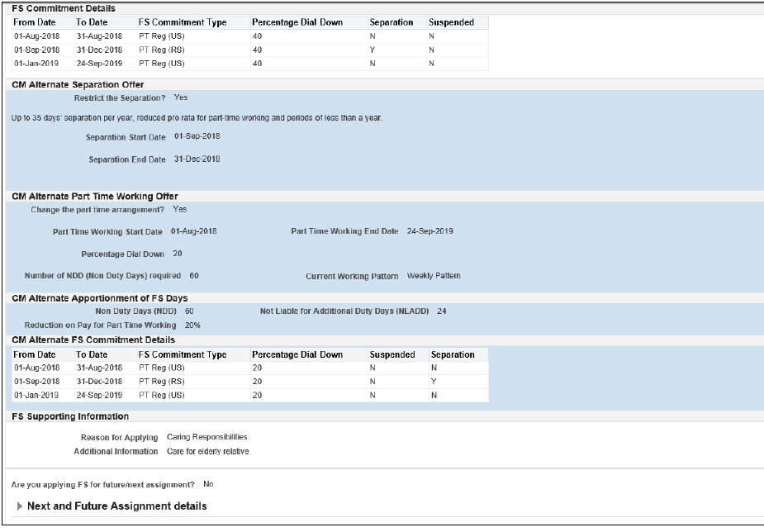Click the Caring Responsibilities reason text
764x532 pixels.
pos(206,437)
